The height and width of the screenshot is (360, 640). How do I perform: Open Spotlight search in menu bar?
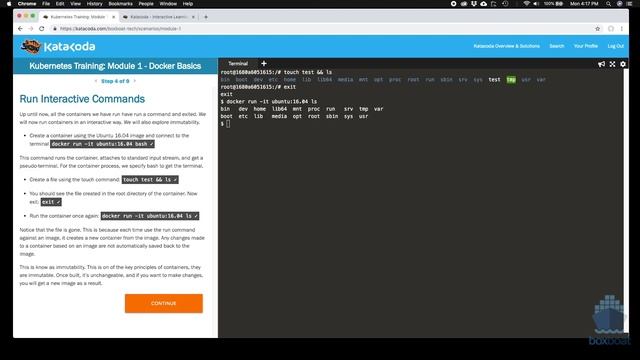pyautogui.click(x=609, y=4)
